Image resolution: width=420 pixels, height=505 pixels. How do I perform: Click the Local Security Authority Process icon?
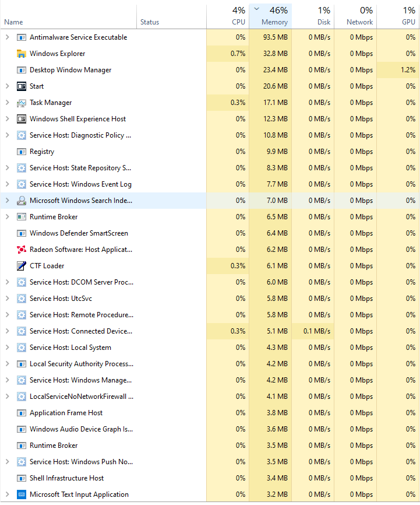click(x=21, y=364)
